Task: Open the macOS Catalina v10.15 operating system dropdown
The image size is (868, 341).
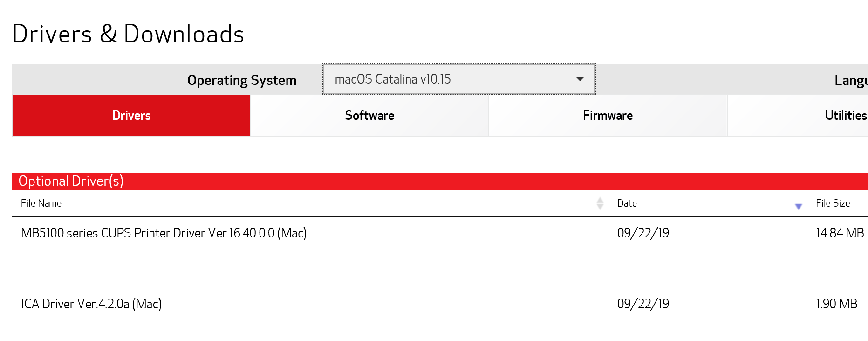Action: [x=459, y=79]
